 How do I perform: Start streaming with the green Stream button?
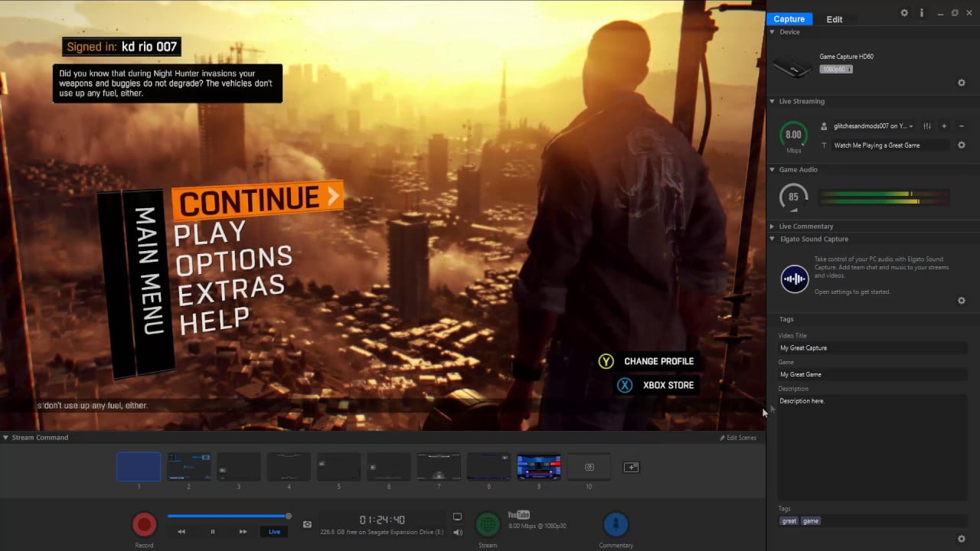(488, 524)
